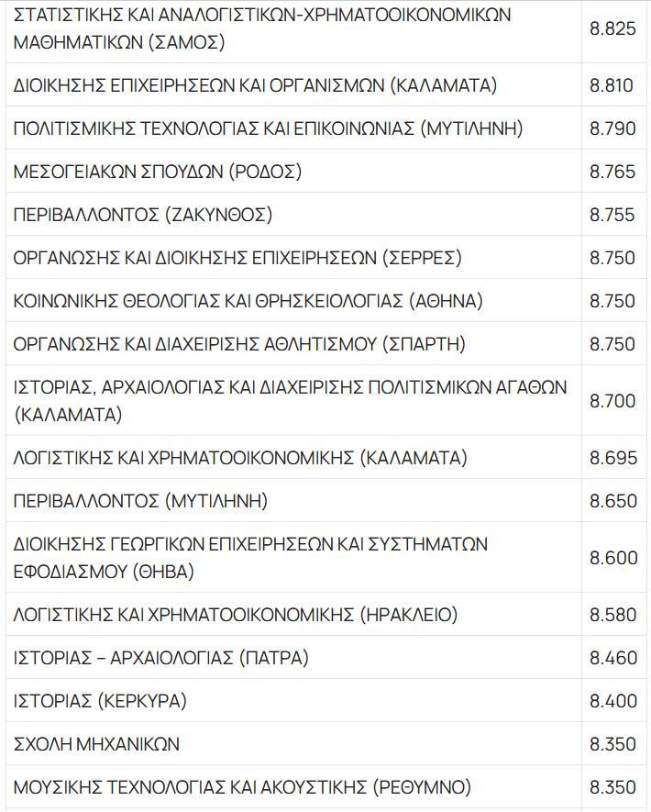Click the 8.700 score value
The height and width of the screenshot is (812, 651).
click(x=612, y=401)
